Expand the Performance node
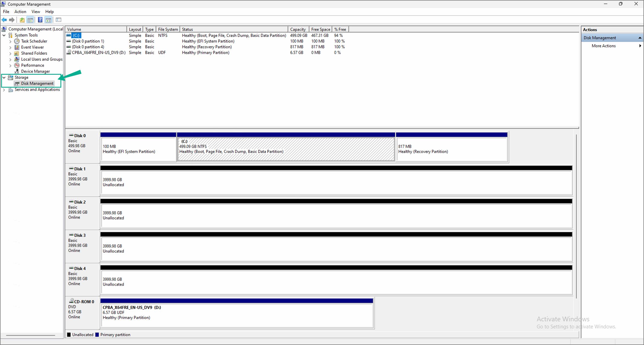This screenshot has height=345, width=644. point(10,66)
